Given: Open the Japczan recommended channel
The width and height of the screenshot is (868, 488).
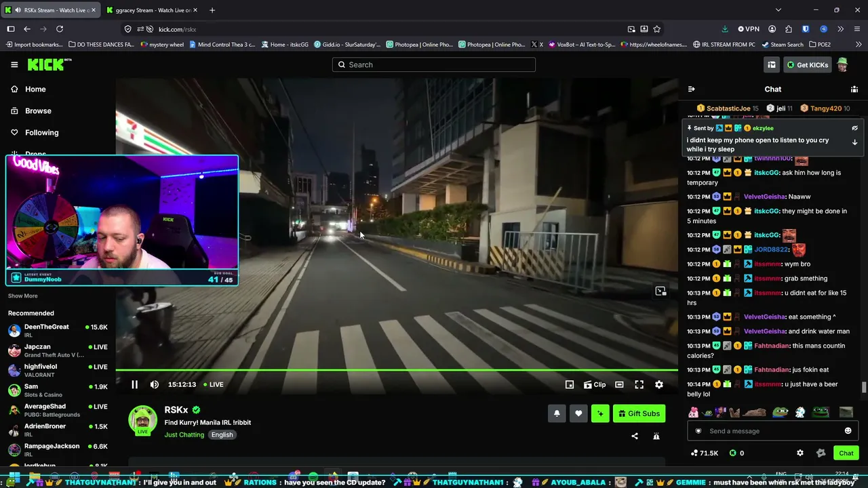Looking at the screenshot, I should click(58, 351).
